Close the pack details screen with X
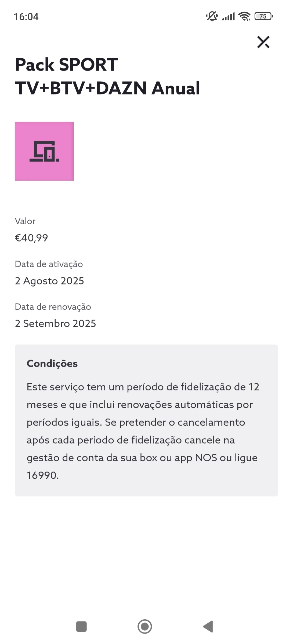The width and height of the screenshot is (290, 644). click(x=263, y=42)
